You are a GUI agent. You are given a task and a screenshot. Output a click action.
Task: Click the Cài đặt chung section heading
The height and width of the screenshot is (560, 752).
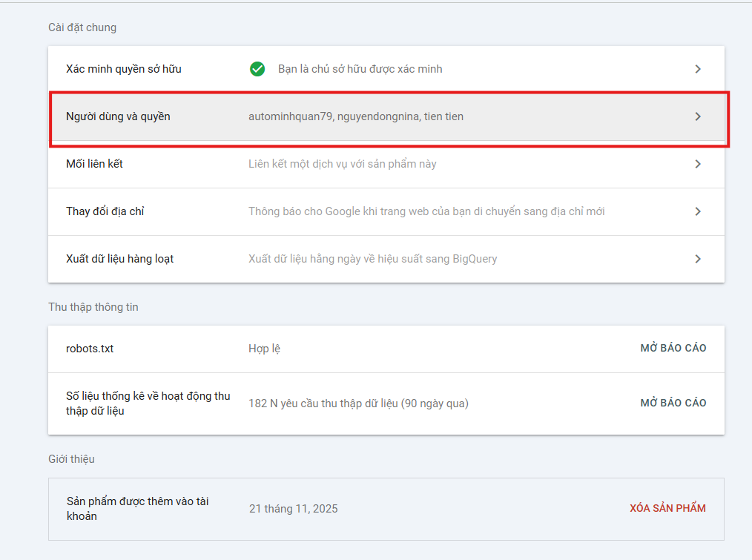[x=82, y=27]
